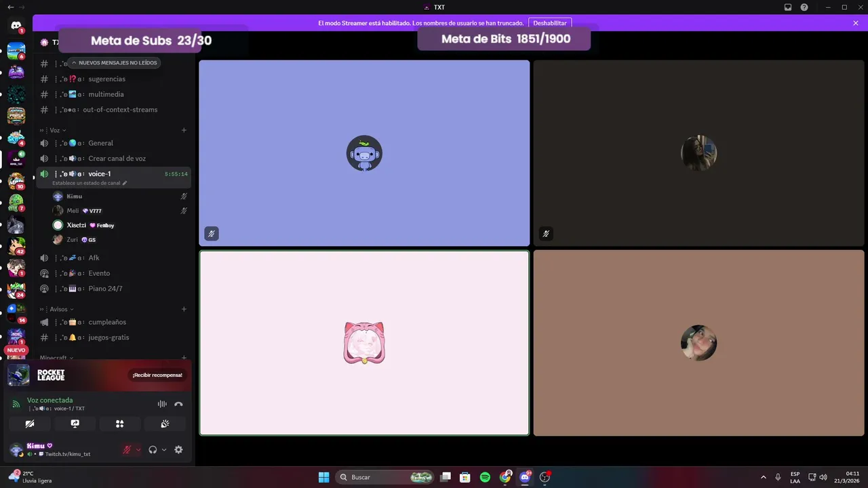Open Parsaland server icon
The height and width of the screenshot is (488, 868).
(16, 116)
